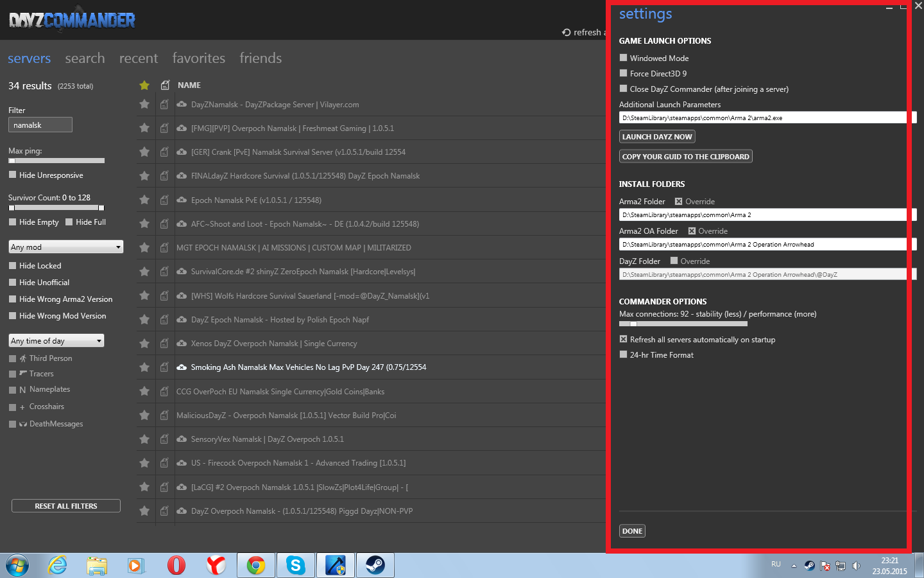Toggle Arma2 Folder Override checkbox
The width and height of the screenshot is (924, 578).
pyautogui.click(x=678, y=201)
